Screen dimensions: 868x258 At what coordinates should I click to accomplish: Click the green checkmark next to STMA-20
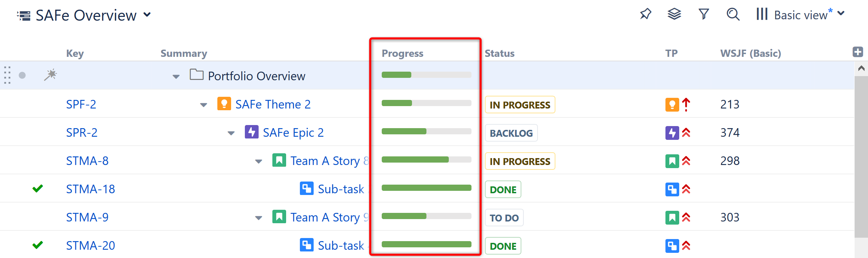point(37,245)
